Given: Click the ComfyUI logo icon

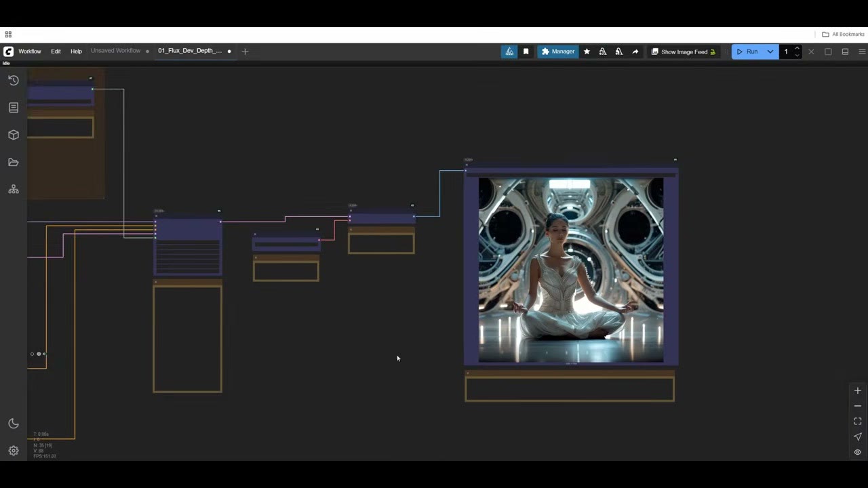Looking at the screenshot, I should point(8,52).
